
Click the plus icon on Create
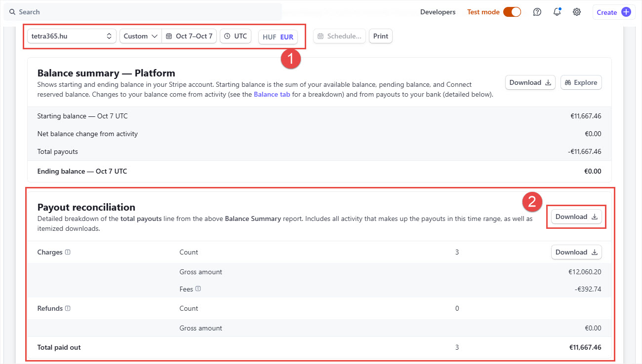point(626,12)
